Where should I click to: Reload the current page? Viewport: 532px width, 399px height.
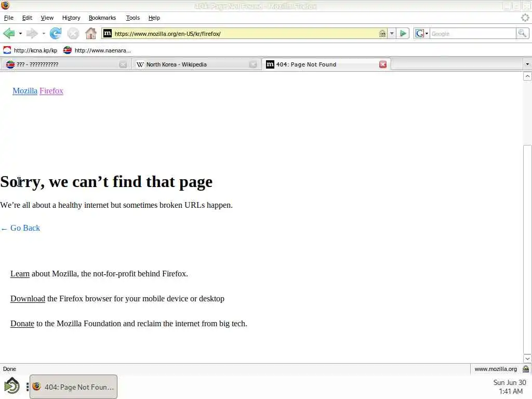point(56,34)
